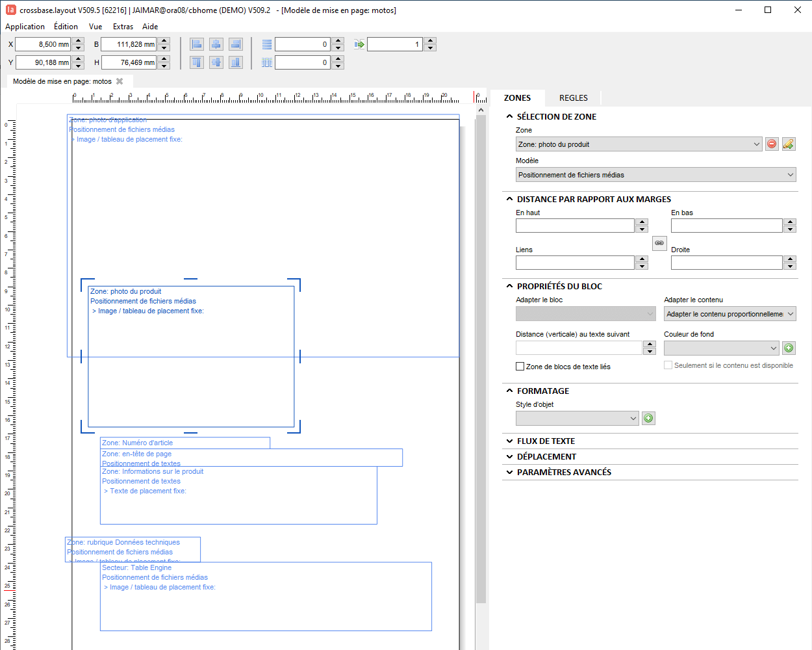This screenshot has width=812, height=650.
Task: Open the Application menu
Action: 25,27
